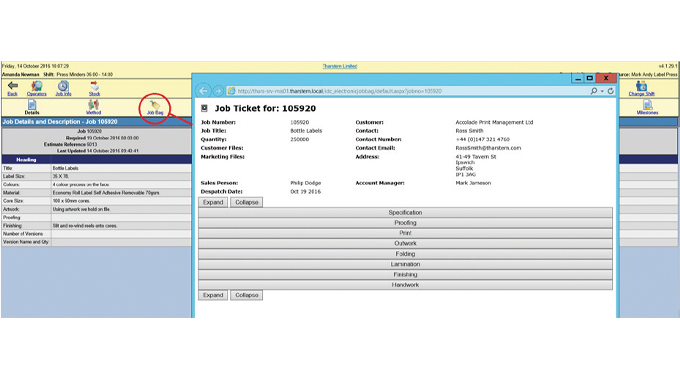Click the Proofing row label in details table
This screenshot has width=680, height=380.
click(12, 217)
